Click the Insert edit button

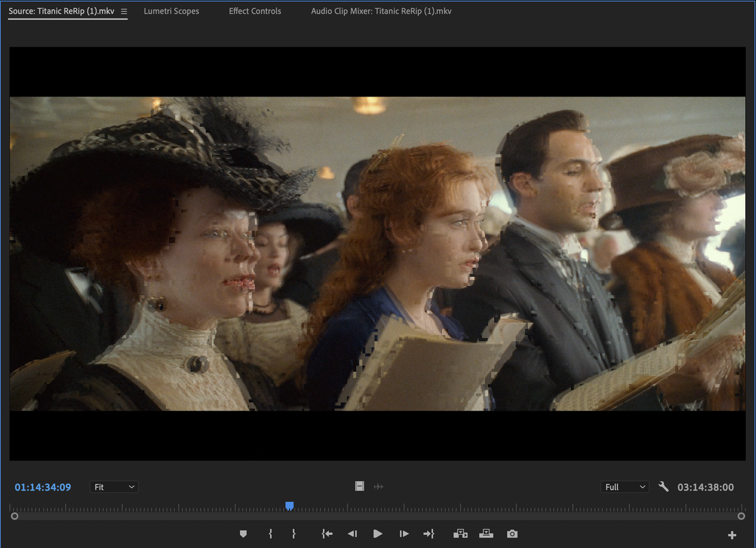point(461,534)
